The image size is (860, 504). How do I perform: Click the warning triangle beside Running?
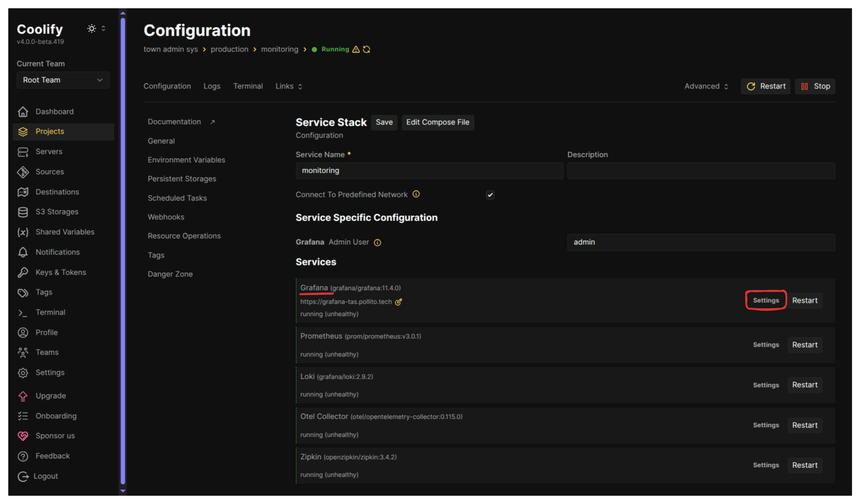[356, 49]
